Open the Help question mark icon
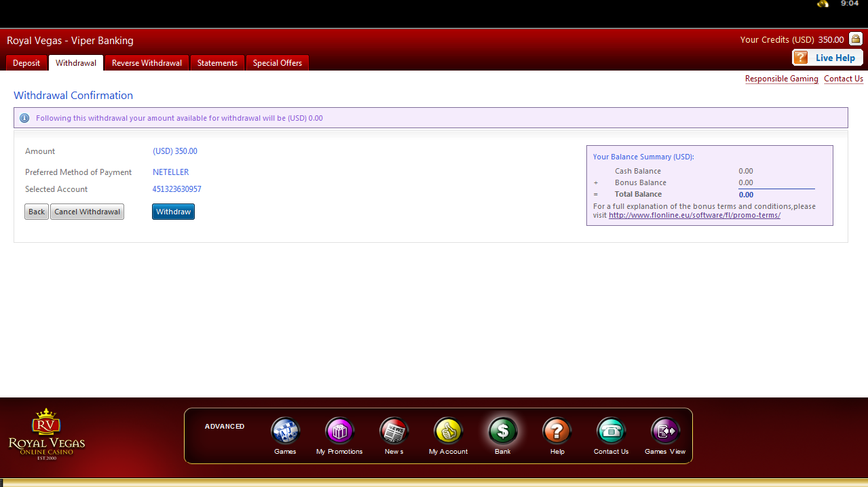Screen dimensions: 868x487 click(557, 431)
